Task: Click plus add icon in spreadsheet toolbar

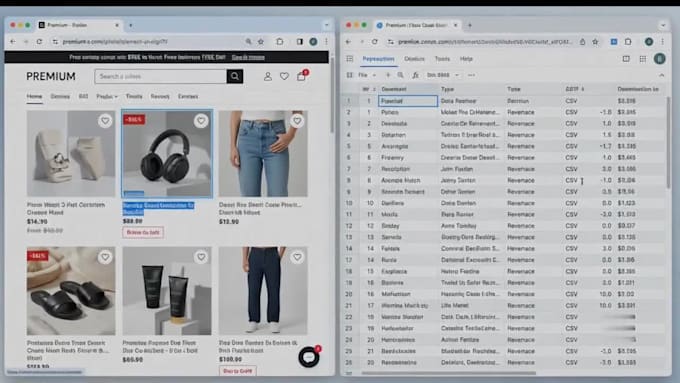Action: [388, 75]
